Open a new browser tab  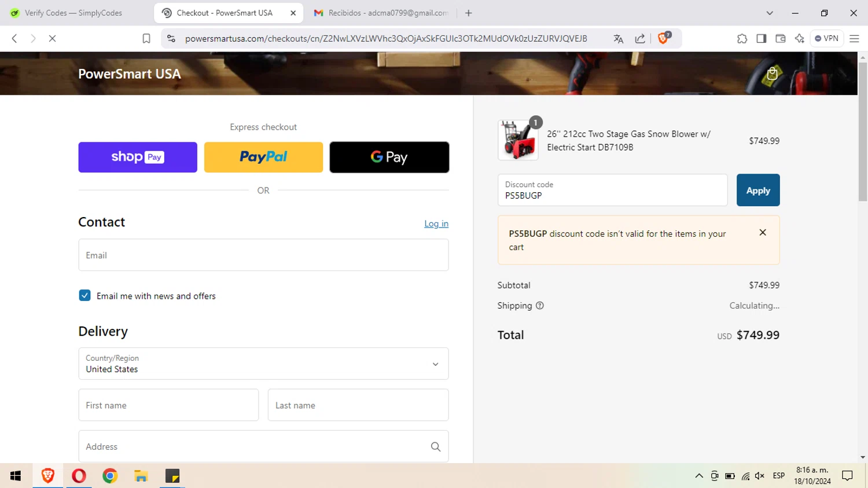(469, 13)
